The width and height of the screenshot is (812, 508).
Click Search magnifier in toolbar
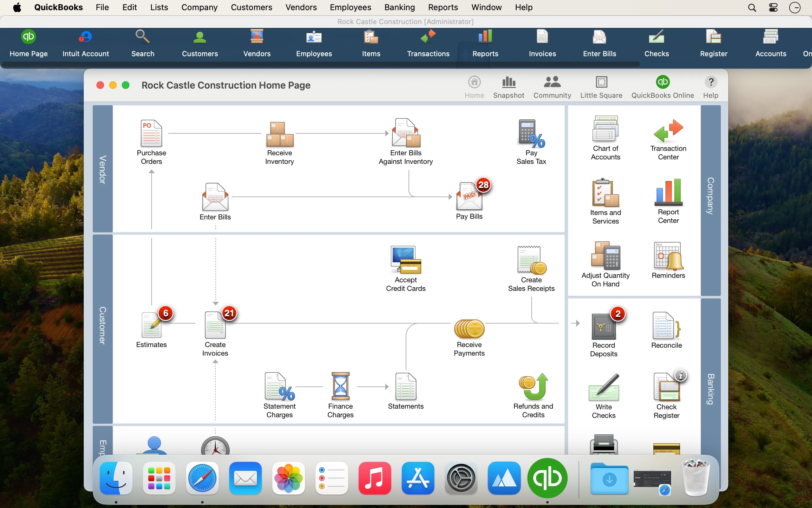click(x=143, y=44)
